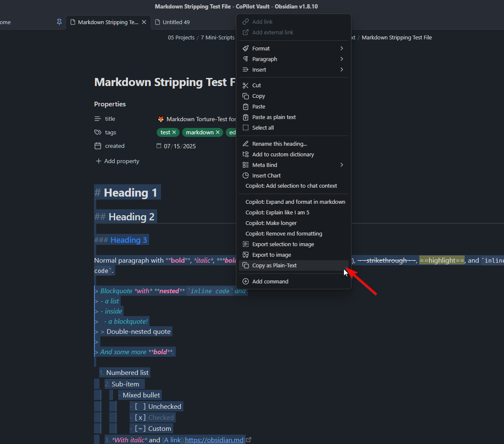Click the Mixed bullet item
The width and height of the screenshot is (504, 444).
pos(141,395)
